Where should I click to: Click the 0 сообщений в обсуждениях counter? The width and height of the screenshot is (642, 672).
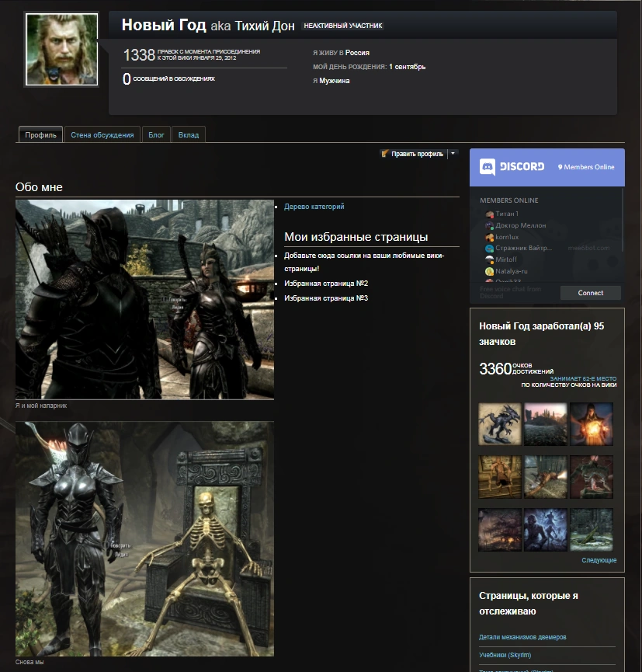tap(168, 79)
